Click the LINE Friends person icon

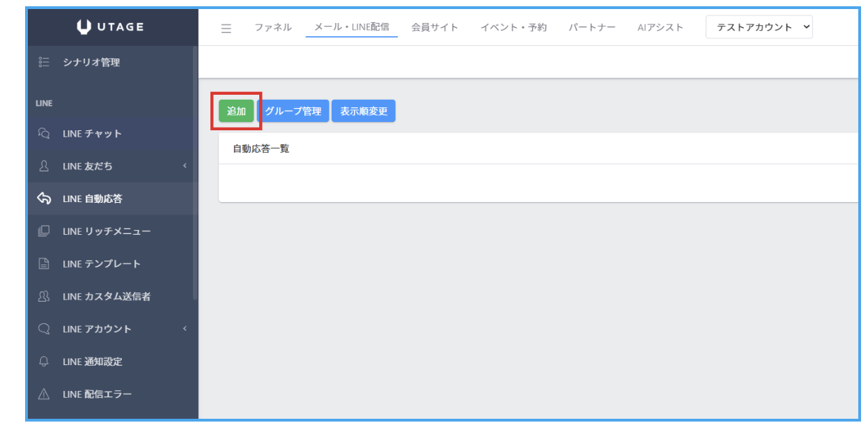44,166
